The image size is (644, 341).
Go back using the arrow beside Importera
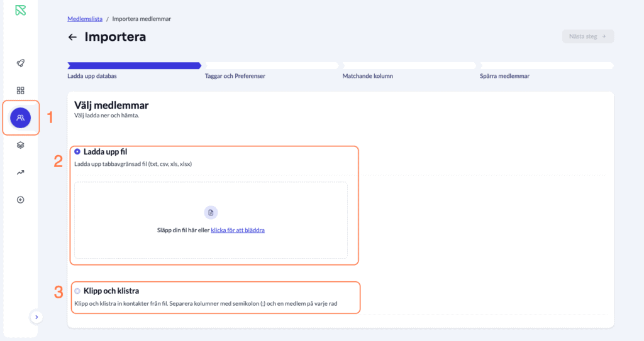(72, 37)
